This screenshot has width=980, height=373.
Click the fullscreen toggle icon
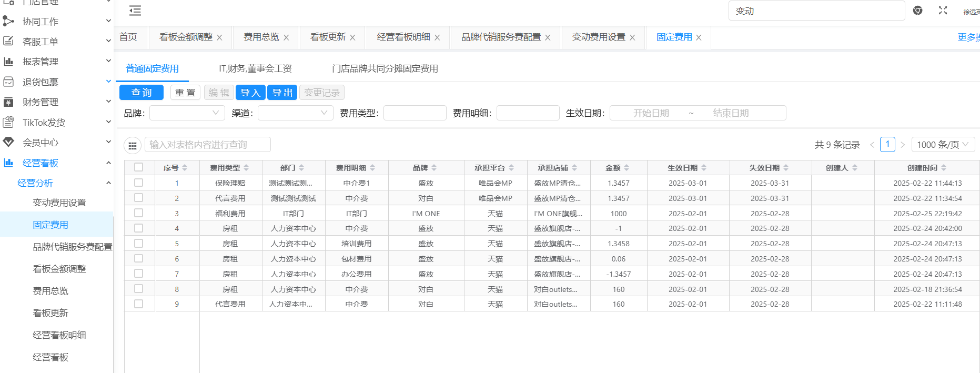pos(943,11)
